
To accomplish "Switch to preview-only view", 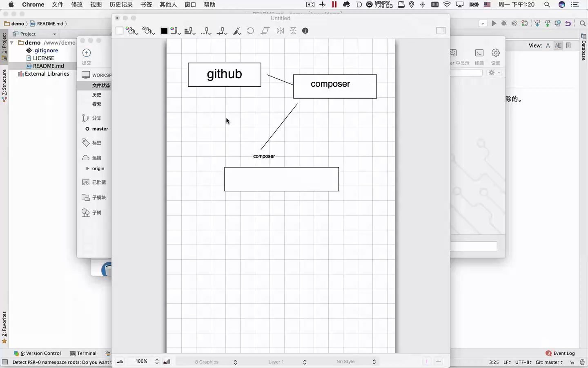I will tap(568, 45).
